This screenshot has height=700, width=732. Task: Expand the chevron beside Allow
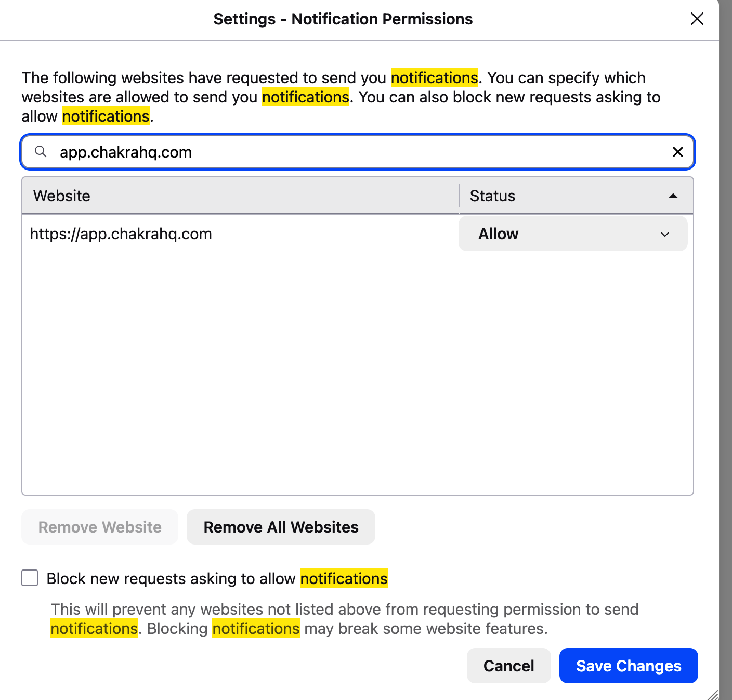664,235
